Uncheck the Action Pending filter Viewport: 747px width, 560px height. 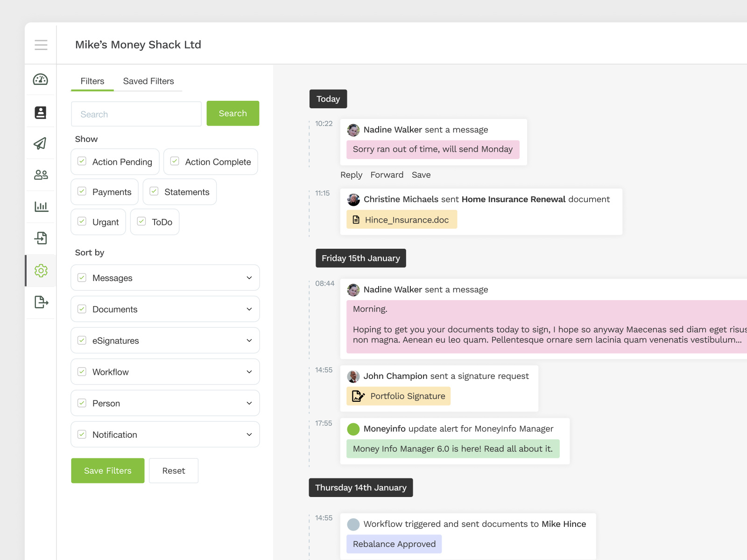[x=82, y=161]
